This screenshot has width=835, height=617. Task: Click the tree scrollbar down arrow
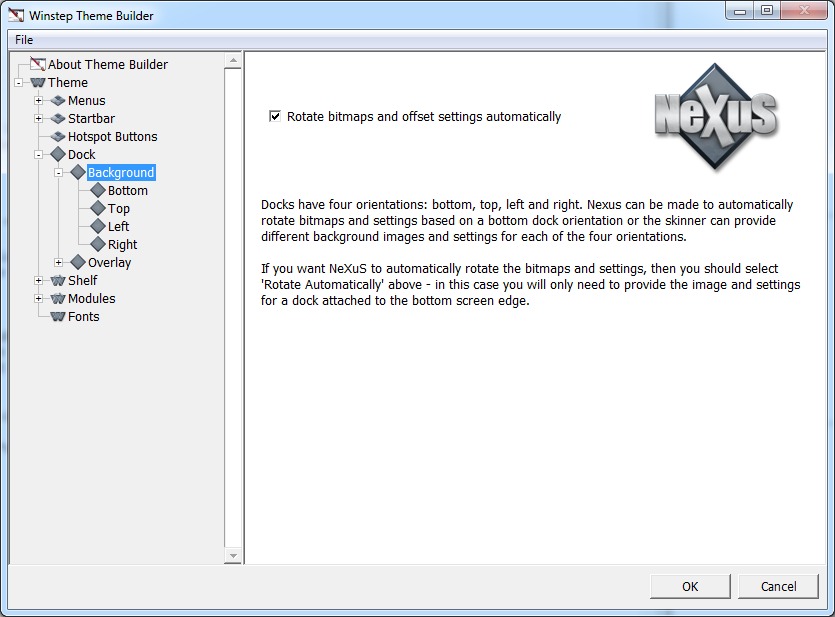[233, 556]
